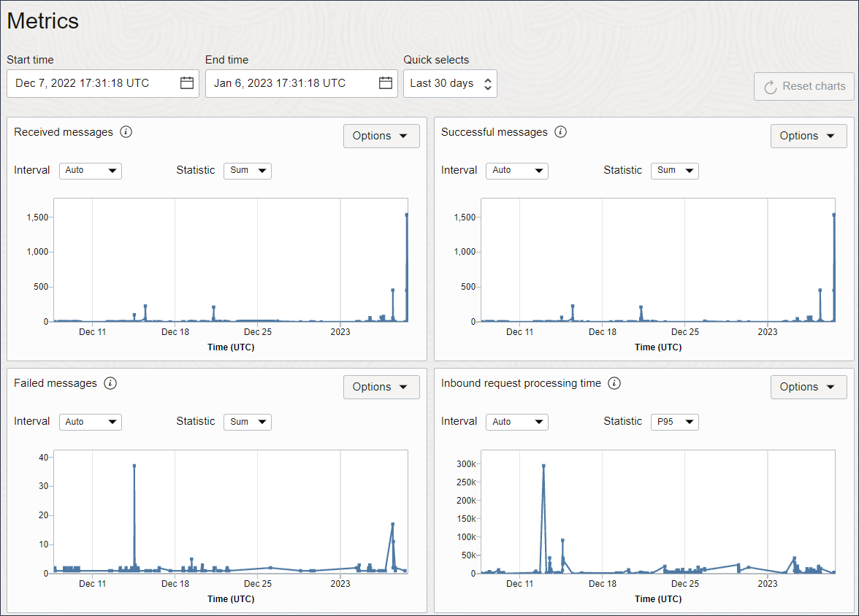View the Successful messages info tooltip
859x616 pixels.
[560, 132]
